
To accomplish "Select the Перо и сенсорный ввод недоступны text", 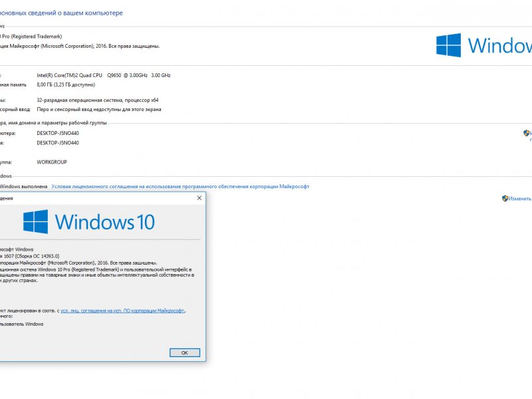I will pyautogui.click(x=98, y=109).
